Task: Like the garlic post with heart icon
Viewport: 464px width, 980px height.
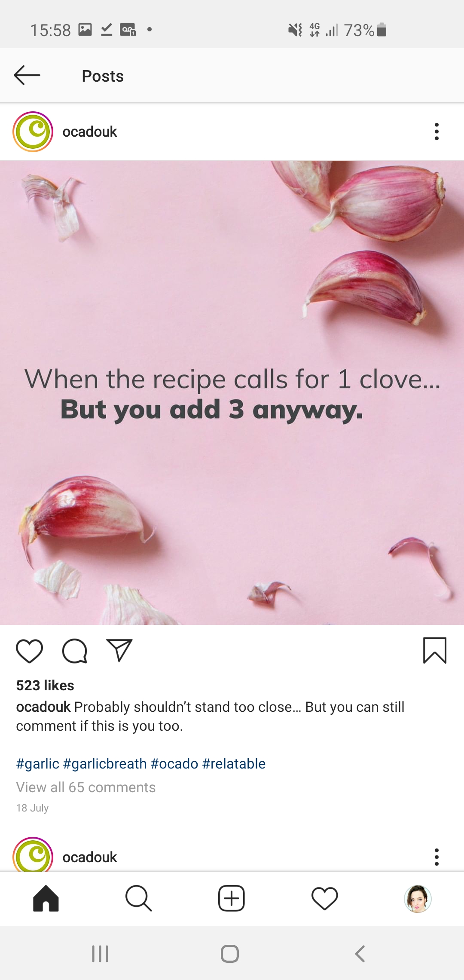Action: click(29, 651)
